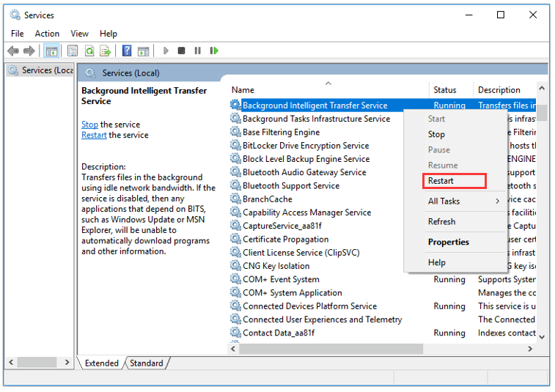Image resolution: width=555 pixels, height=392 pixels.
Task: Expand the All Tasks submenu
Action: (455, 201)
